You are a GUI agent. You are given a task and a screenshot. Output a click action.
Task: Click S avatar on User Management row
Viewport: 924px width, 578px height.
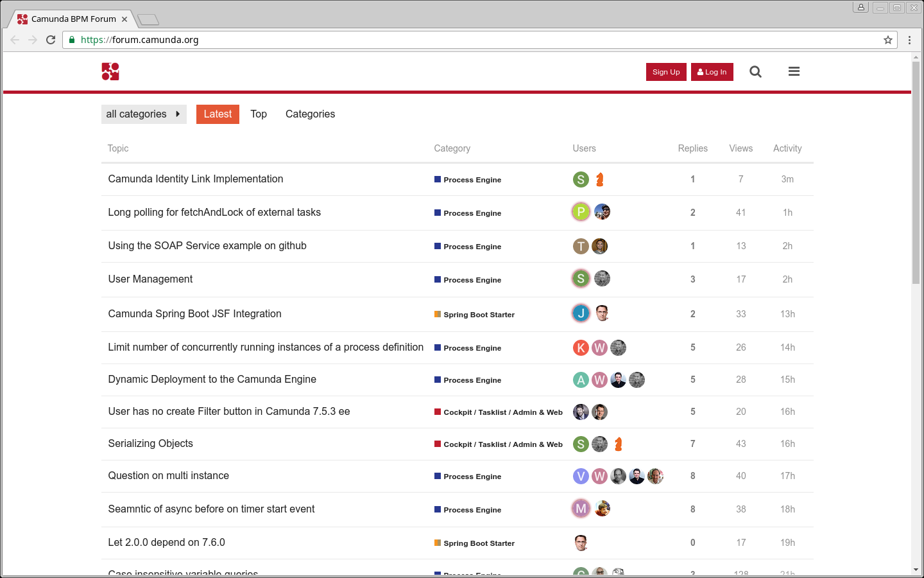(581, 279)
